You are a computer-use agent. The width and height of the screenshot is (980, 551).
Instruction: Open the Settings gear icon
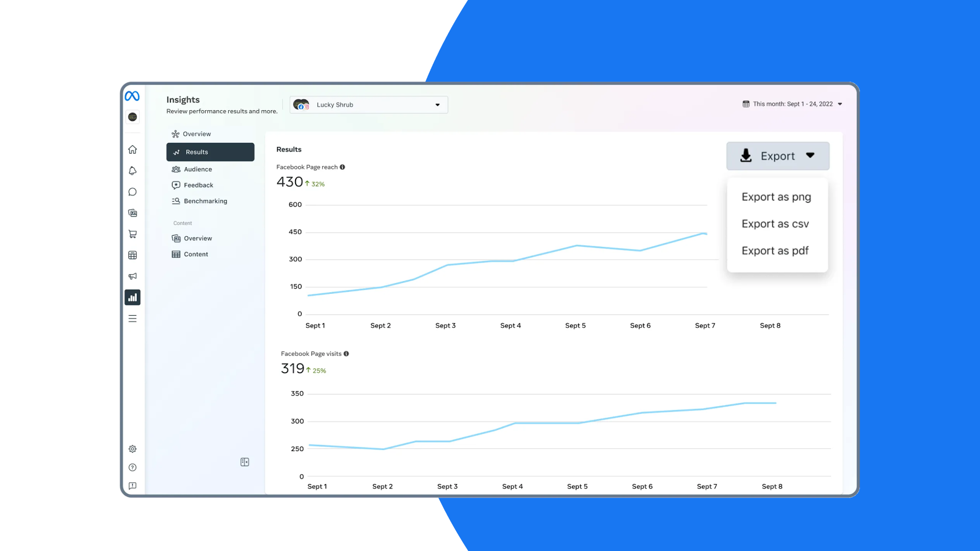pos(132,449)
